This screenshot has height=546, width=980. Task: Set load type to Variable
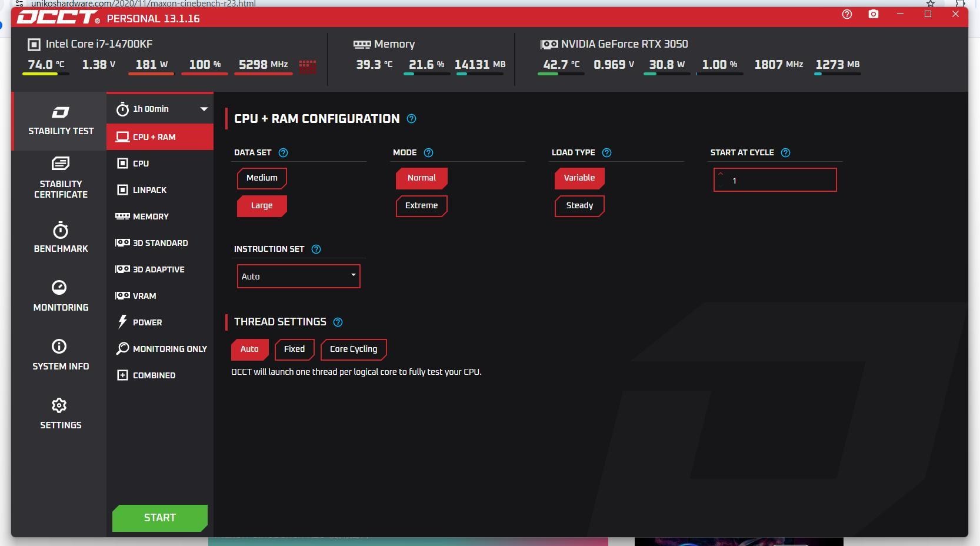(579, 178)
